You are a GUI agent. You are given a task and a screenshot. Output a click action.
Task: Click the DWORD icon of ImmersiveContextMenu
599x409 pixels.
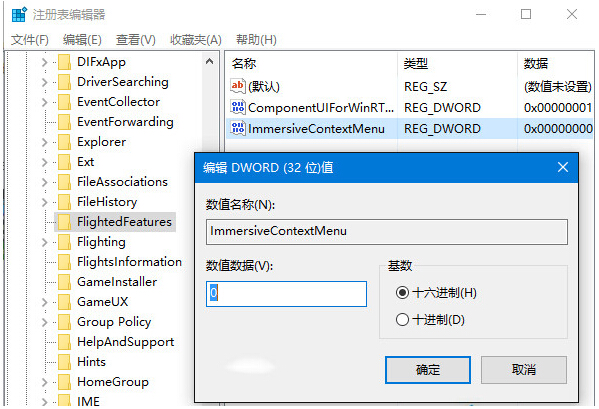point(238,128)
